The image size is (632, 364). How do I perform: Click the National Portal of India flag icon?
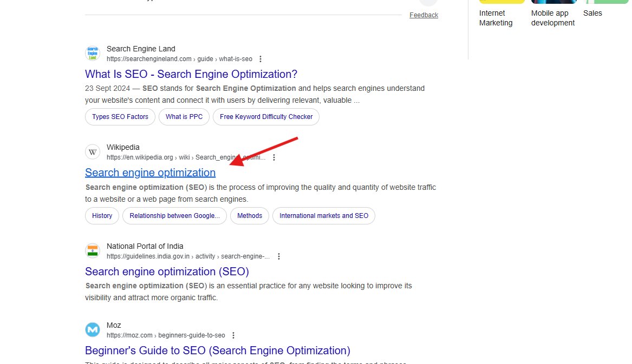tap(92, 250)
